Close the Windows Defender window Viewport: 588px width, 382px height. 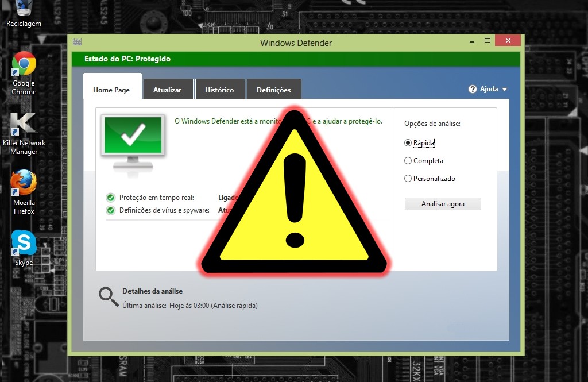pos(508,41)
